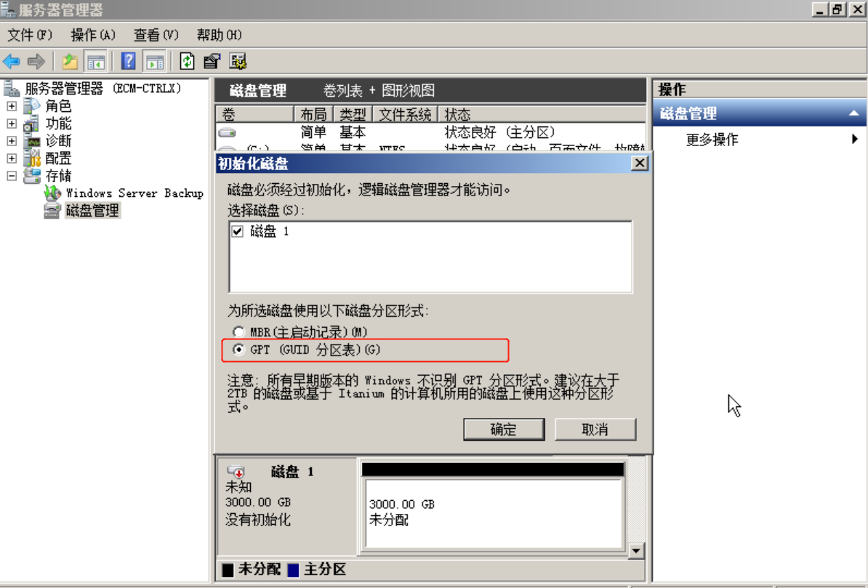
Task: Open the Properties toolbar icon
Action: tap(212, 61)
